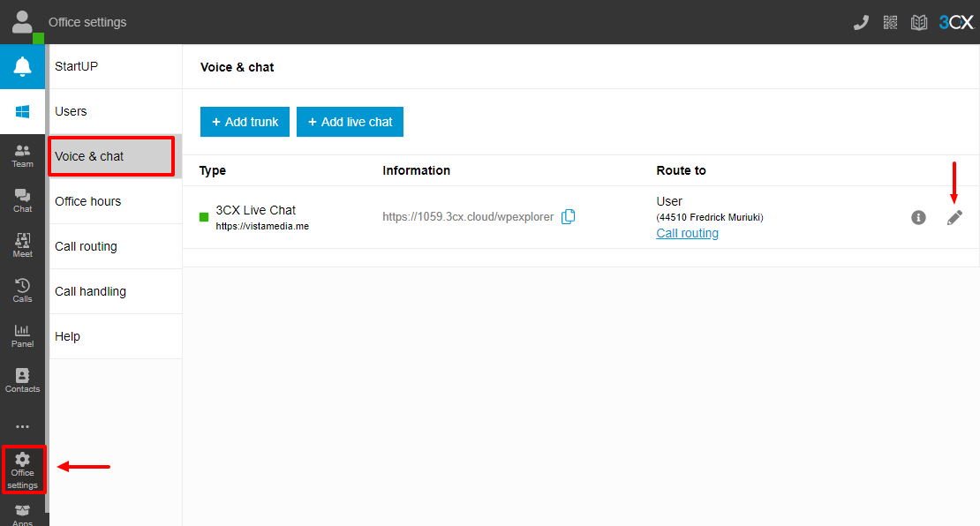
Task: Open Call routing in settings menu
Action: pyautogui.click(x=116, y=246)
